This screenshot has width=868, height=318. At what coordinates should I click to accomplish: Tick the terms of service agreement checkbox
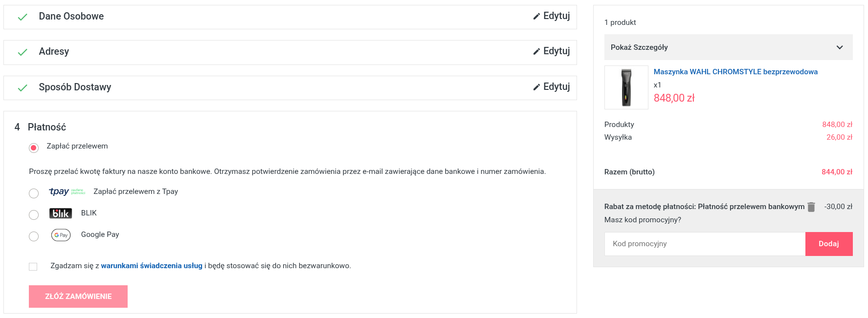33,266
